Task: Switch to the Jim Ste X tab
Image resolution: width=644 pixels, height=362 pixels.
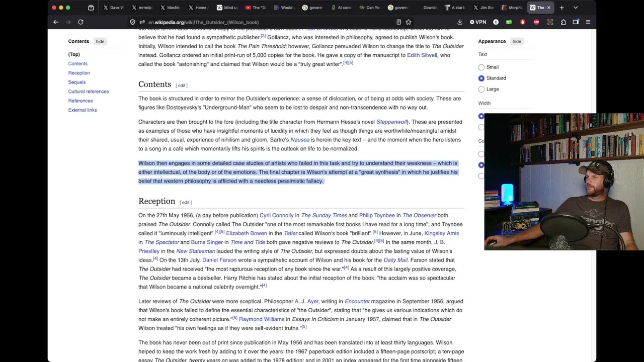Action: [484, 8]
